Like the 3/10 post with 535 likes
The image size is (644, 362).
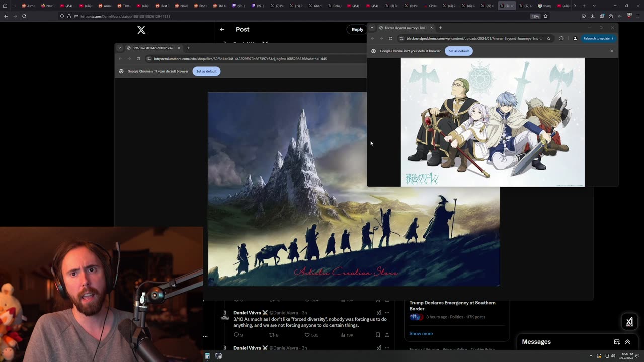click(x=312, y=335)
